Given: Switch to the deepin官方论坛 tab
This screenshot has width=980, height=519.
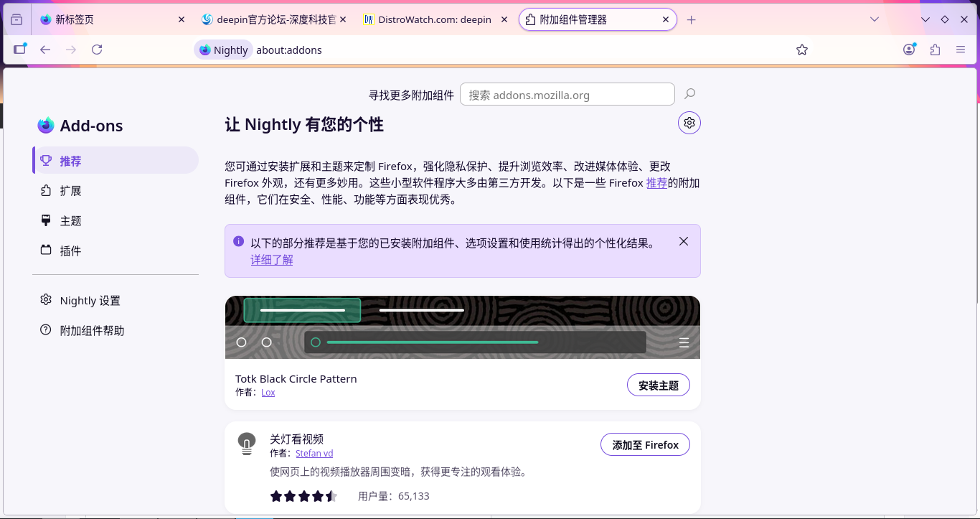Looking at the screenshot, I should click(273, 20).
